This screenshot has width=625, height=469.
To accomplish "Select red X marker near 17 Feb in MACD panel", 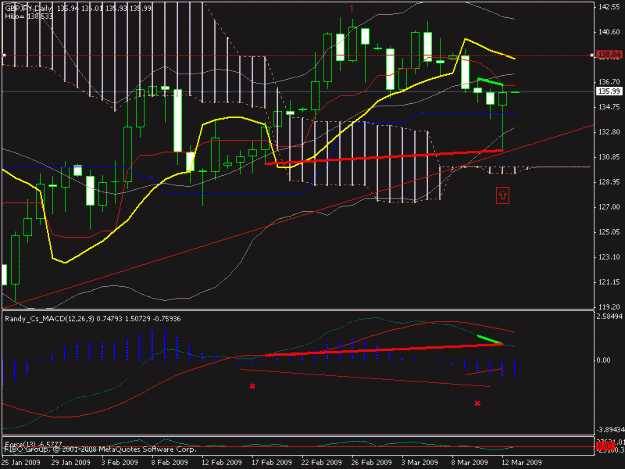I will pyautogui.click(x=252, y=386).
